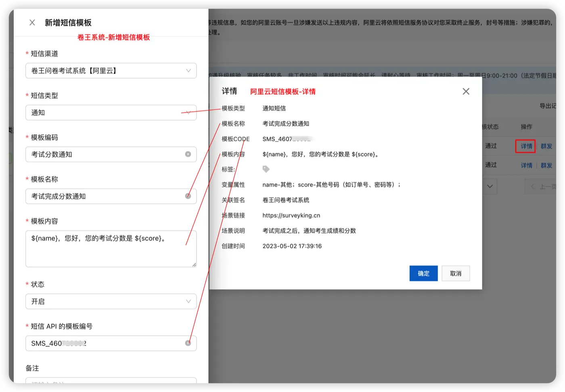
Task: Click 群发 link in the first row
Action: (x=546, y=146)
